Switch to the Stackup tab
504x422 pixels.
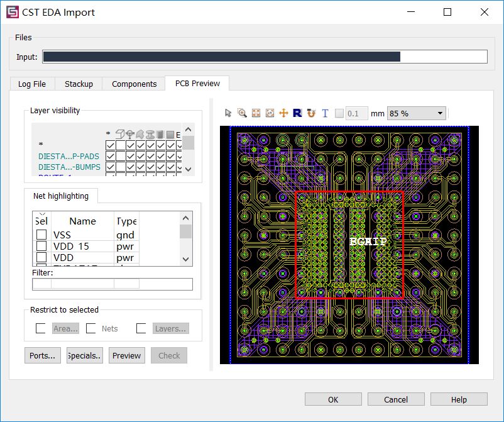(79, 84)
